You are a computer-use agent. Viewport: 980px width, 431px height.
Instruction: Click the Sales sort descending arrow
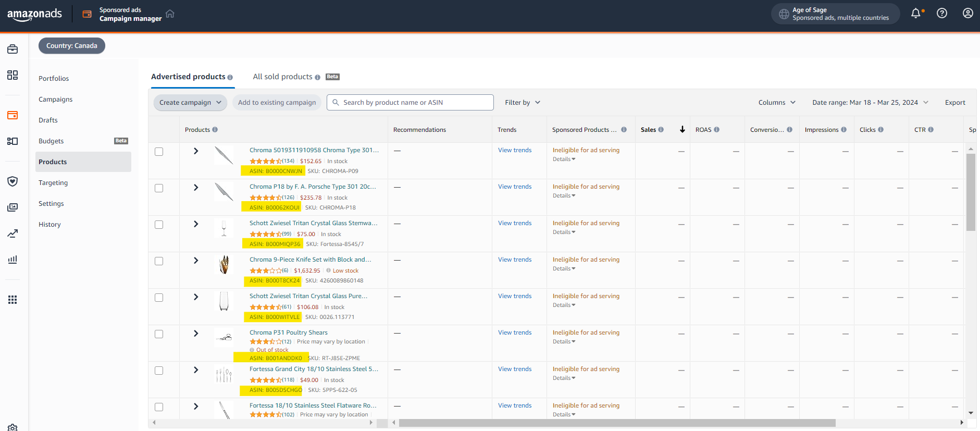click(x=683, y=129)
